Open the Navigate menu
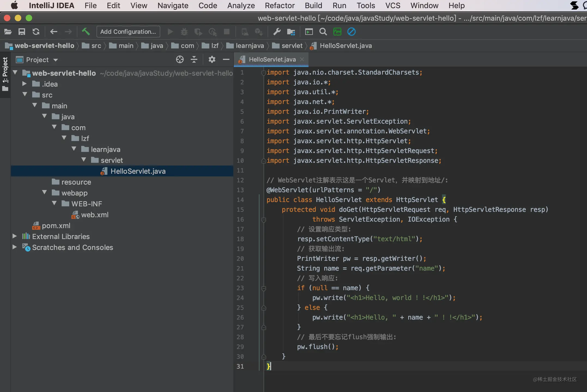Image resolution: width=587 pixels, height=392 pixels. click(x=173, y=5)
